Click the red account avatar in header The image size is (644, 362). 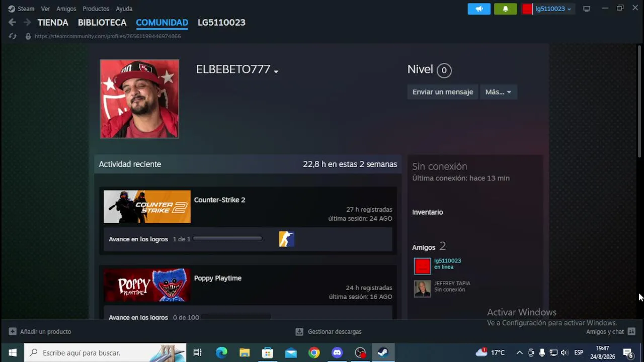click(527, 9)
